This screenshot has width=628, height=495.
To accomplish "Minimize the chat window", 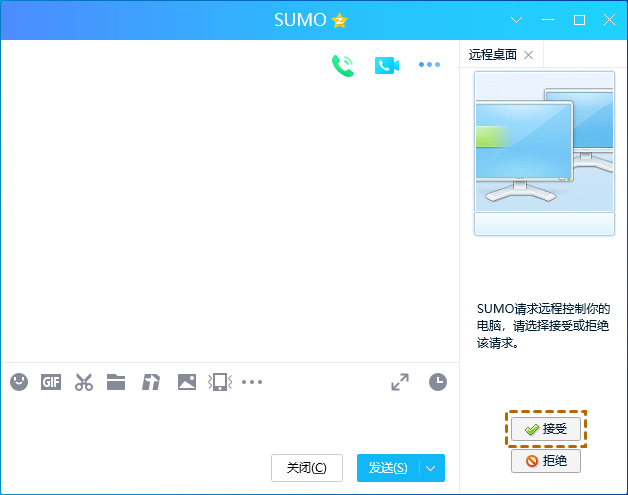I will 548,20.
